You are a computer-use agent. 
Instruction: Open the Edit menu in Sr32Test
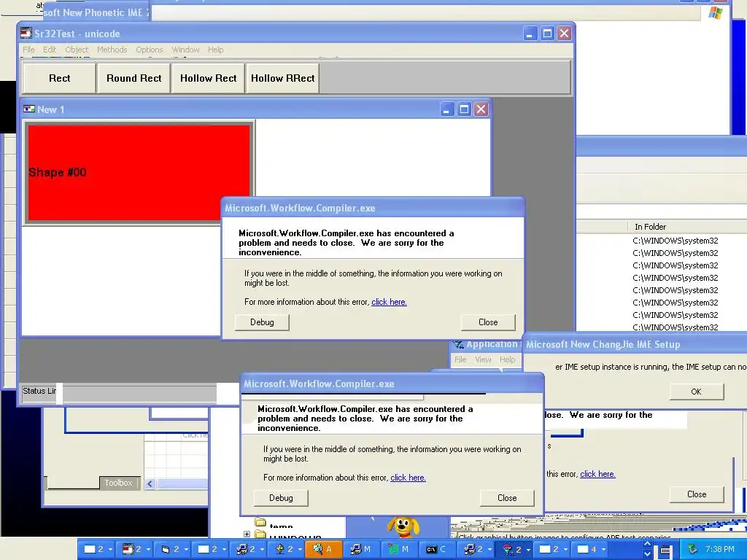coord(50,50)
